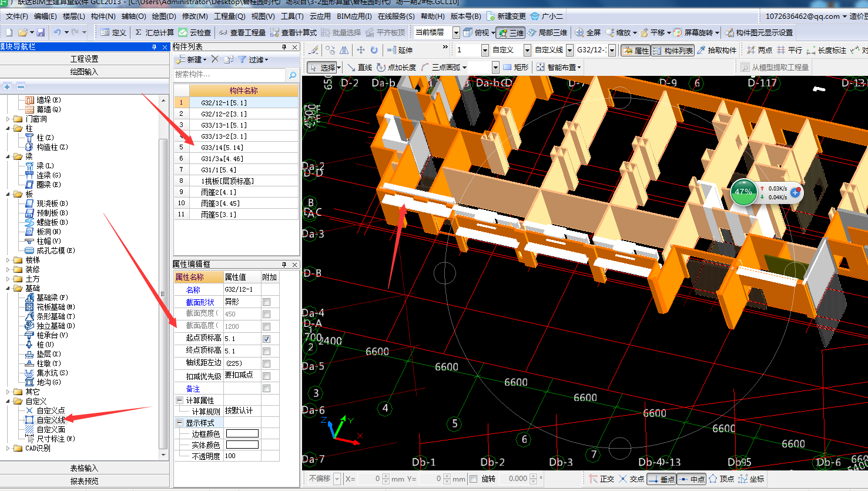Viewport: 868px width, 491px height.
Task: Open the 文件(F) menu
Action: [x=16, y=16]
